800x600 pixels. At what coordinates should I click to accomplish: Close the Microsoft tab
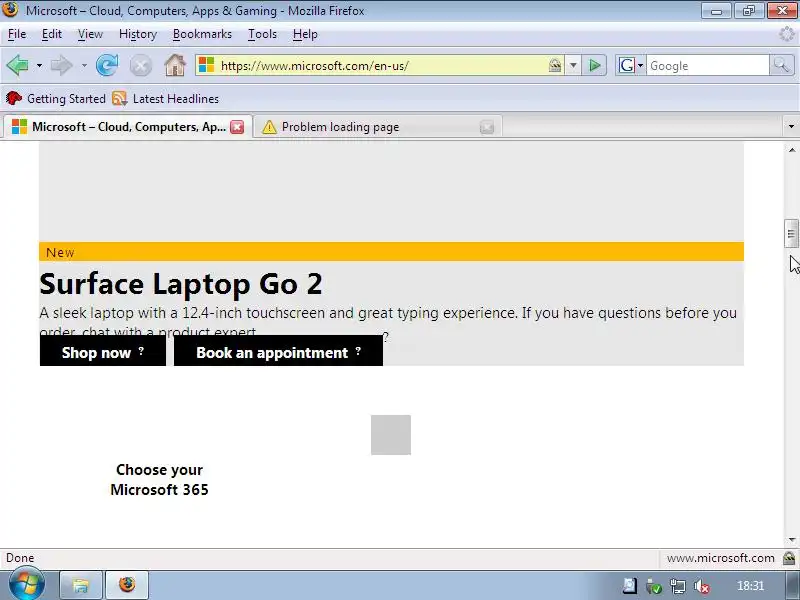[x=237, y=127]
